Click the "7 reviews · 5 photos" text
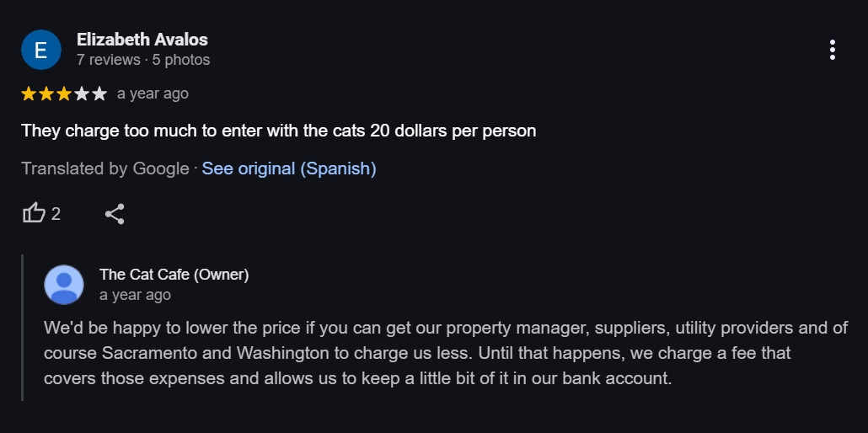Screen dimensions: 868x433 (x=143, y=60)
